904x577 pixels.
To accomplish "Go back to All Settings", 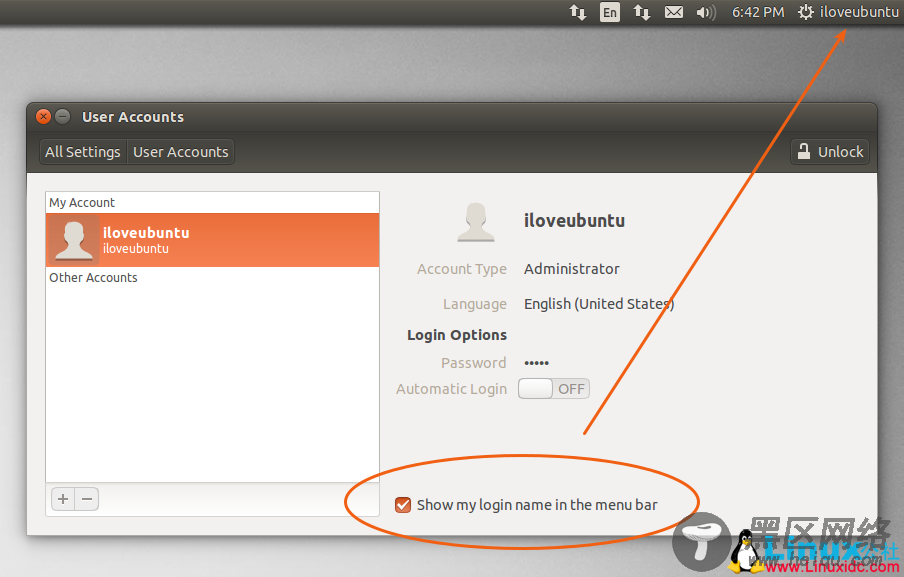I will click(83, 152).
